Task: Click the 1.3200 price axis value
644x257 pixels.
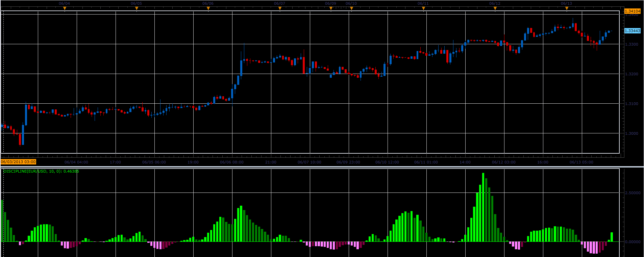Action: coord(631,74)
